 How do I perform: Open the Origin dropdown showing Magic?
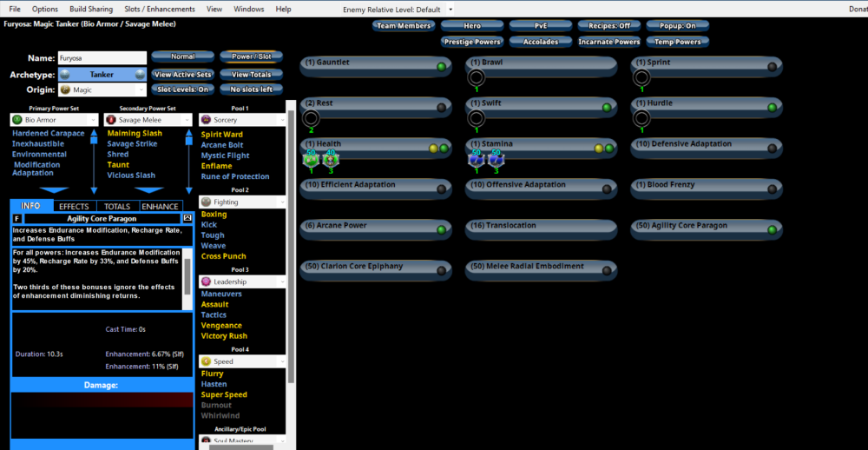102,89
